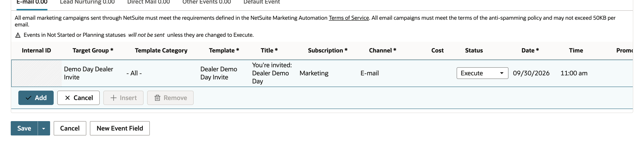Click the Remove line button

[x=170, y=98]
